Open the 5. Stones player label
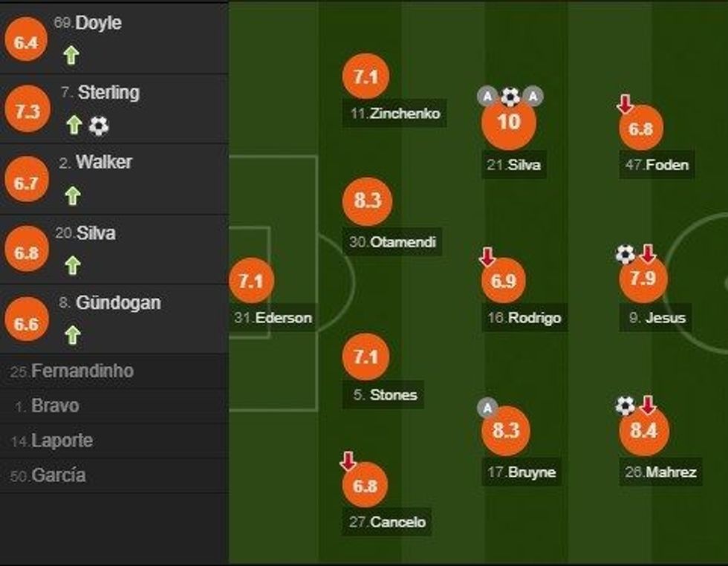This screenshot has width=728, height=566. click(x=384, y=395)
